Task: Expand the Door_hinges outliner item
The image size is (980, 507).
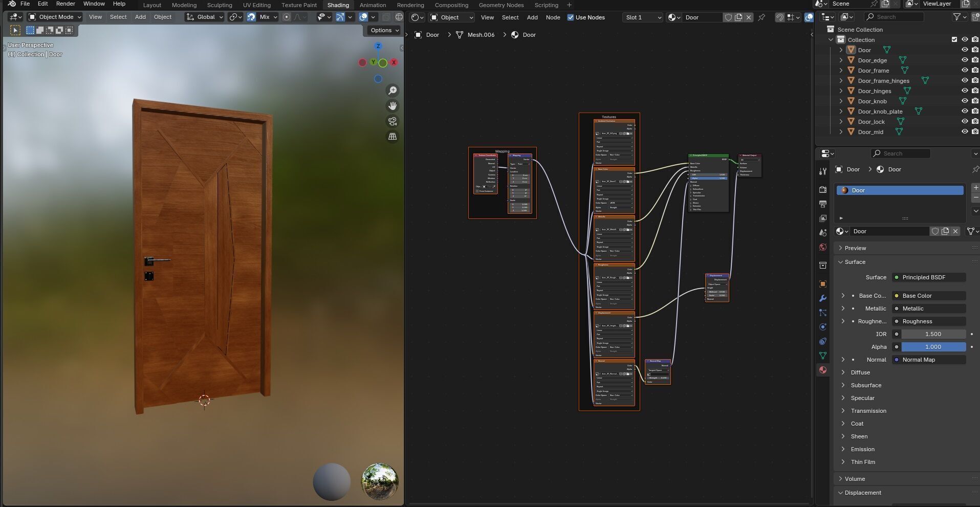Action: coord(841,91)
